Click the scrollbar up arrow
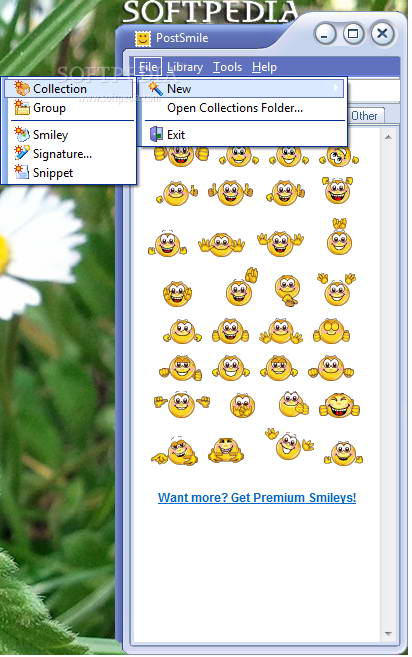Screen dimensions: 412x657 [389, 137]
